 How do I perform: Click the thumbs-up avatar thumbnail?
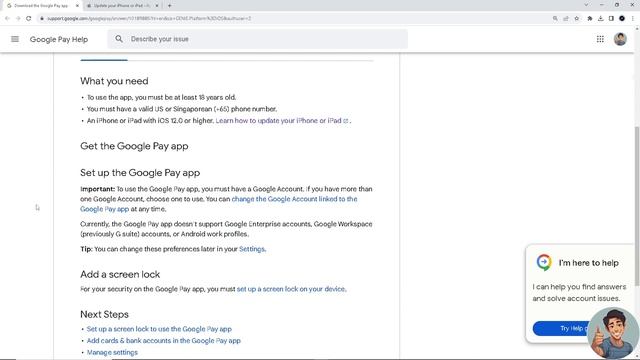pyautogui.click(x=613, y=333)
